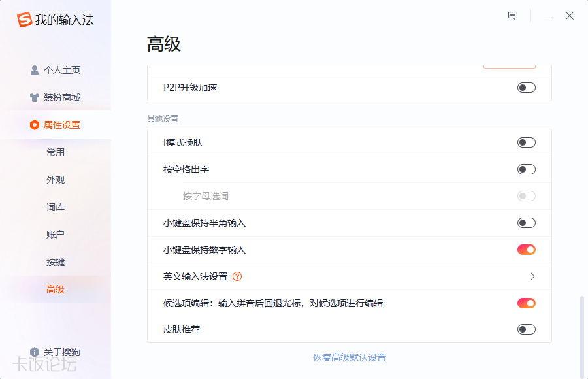Screen dimensions: 588x379
Task: Open the 关于搜狗 info icon
Action: tap(34, 352)
